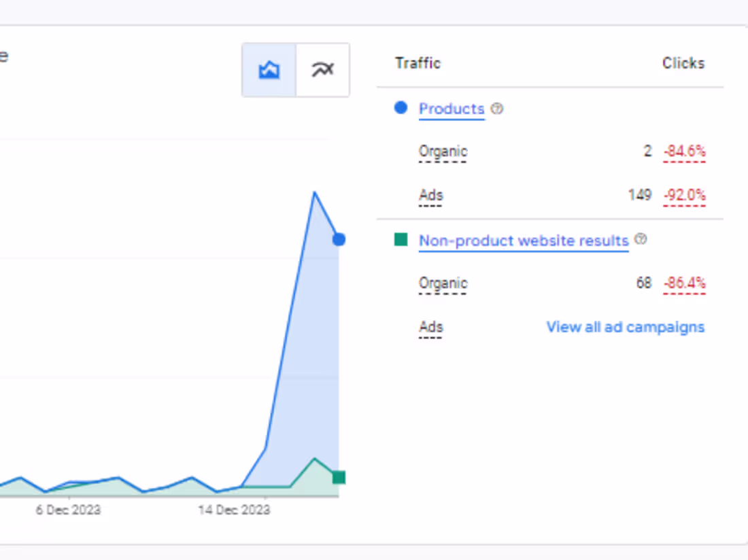Open the Non-product website results help icon

[x=641, y=239]
